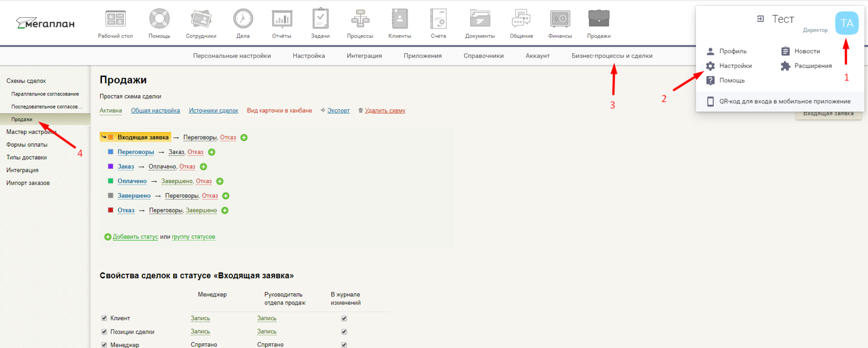Open the Задачи clipboard icon
Image resolution: width=868 pixels, height=348 pixels.
pos(320,19)
